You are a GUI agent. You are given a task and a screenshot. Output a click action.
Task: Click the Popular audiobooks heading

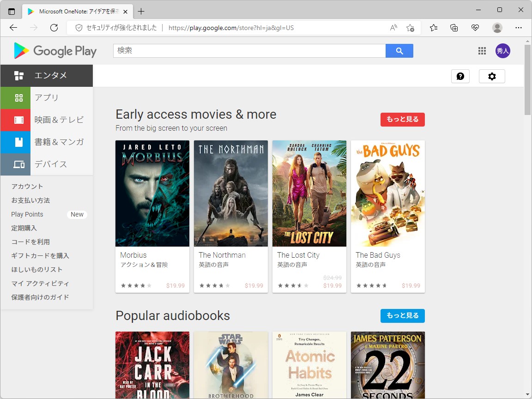coord(173,316)
